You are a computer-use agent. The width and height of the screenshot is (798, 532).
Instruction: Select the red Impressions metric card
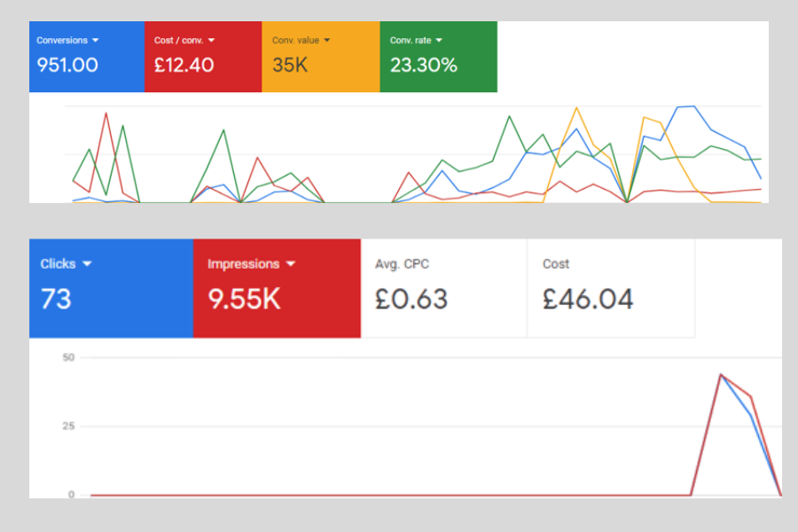[277, 286]
